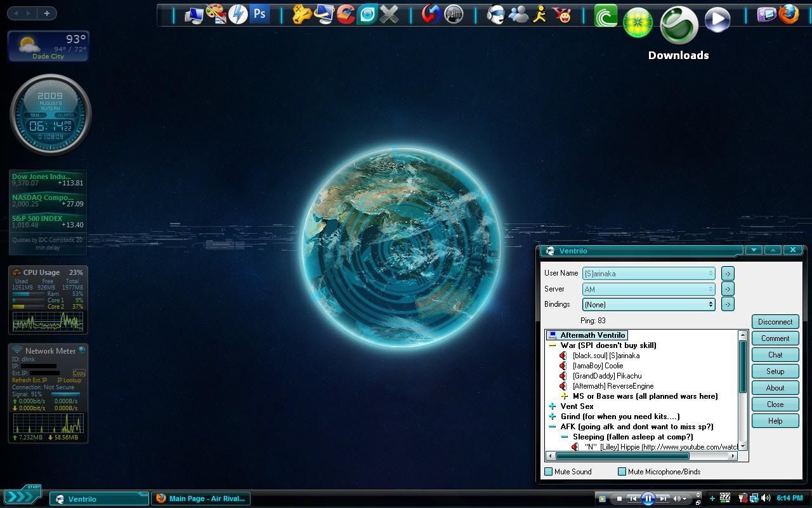Image resolution: width=812 pixels, height=508 pixels.
Task: Launch the yellow PSP cross icon in dock
Action: [x=302, y=14]
